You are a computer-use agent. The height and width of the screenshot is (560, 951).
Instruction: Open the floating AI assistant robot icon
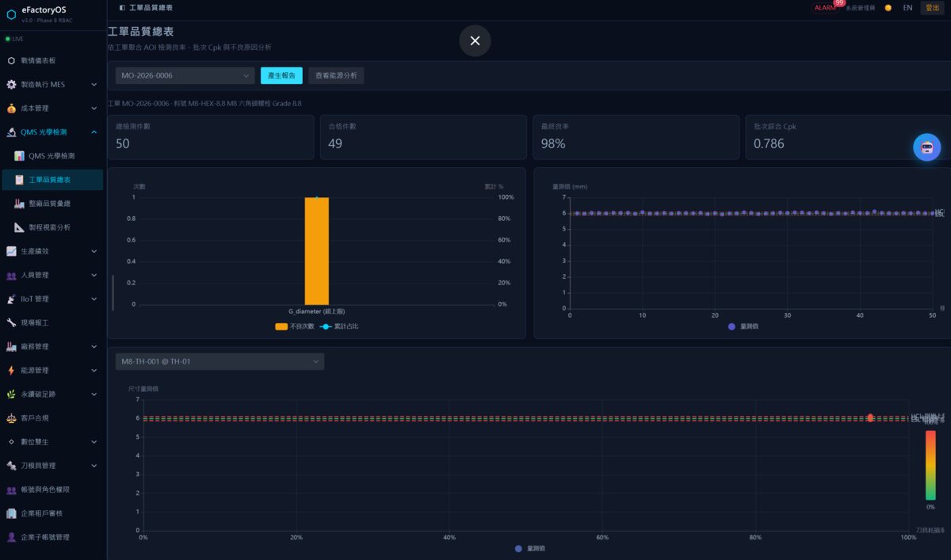[926, 147]
